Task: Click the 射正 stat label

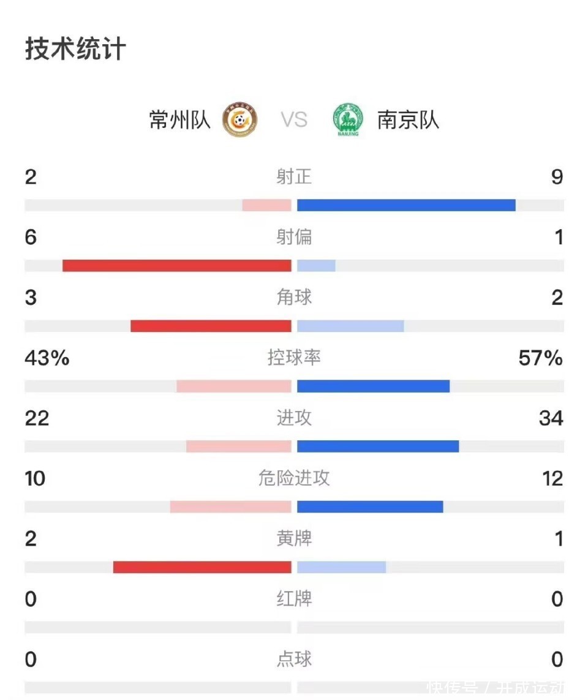Action: pyautogui.click(x=294, y=177)
